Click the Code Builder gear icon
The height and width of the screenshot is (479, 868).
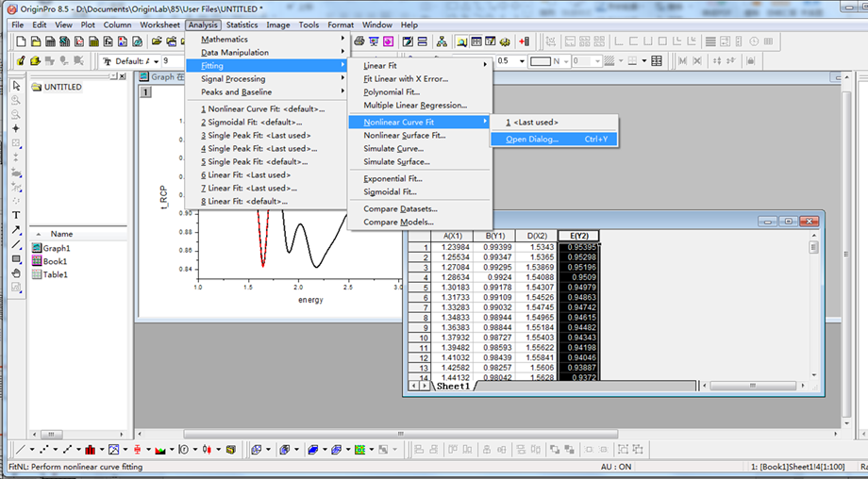pyautogui.click(x=504, y=41)
